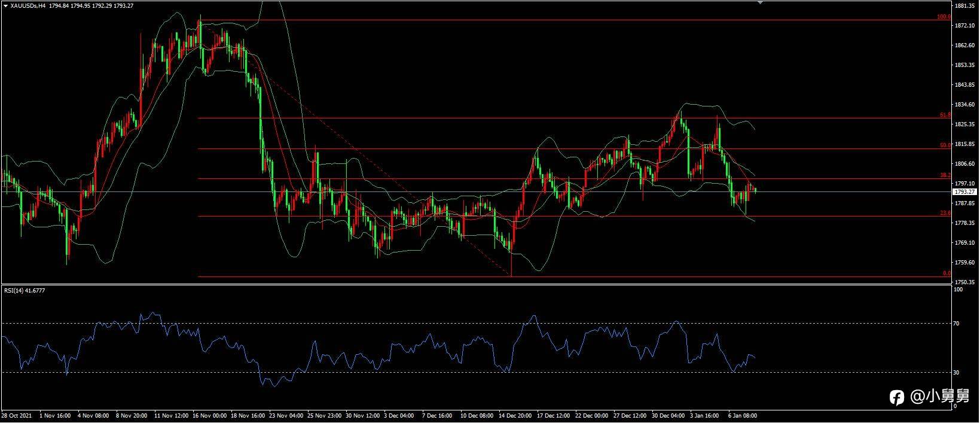This screenshot has width=980, height=423.
Task: Click the 6 Jan 08:00 time label
Action: (743, 415)
